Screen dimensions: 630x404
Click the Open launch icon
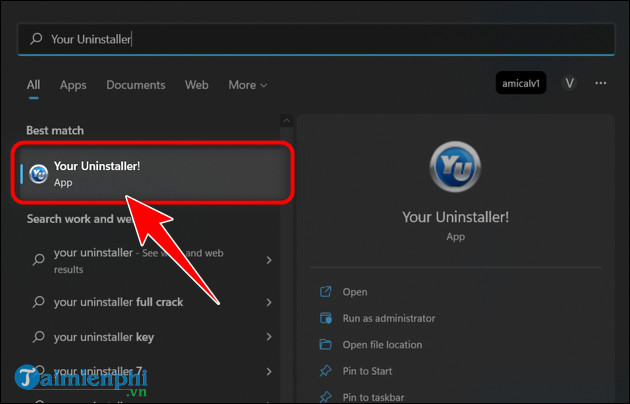coord(325,292)
